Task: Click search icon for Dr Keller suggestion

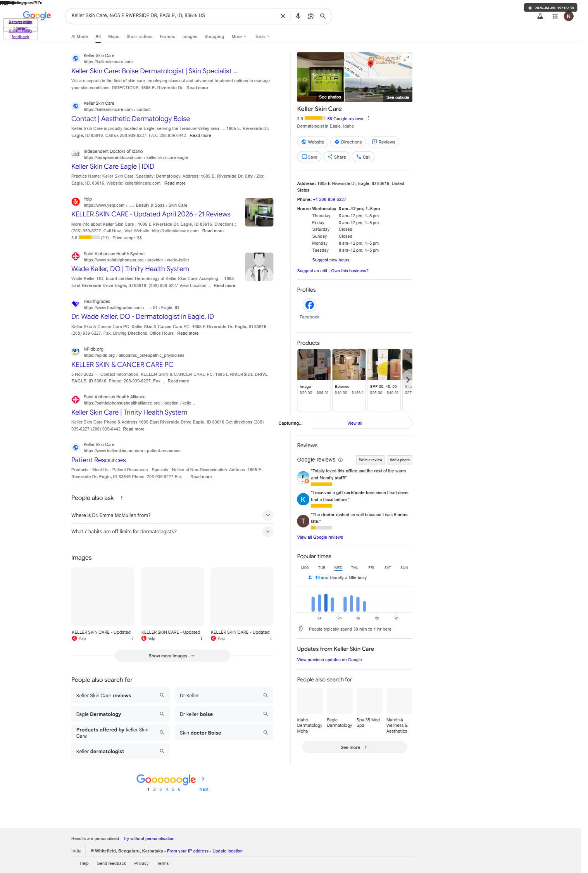Action: 266,695
